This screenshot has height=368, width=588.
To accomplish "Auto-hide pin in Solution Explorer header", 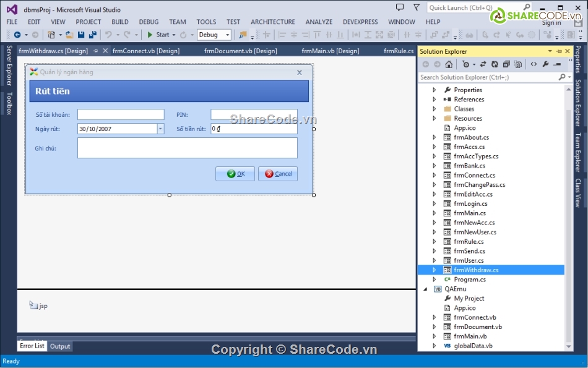I will coord(559,51).
